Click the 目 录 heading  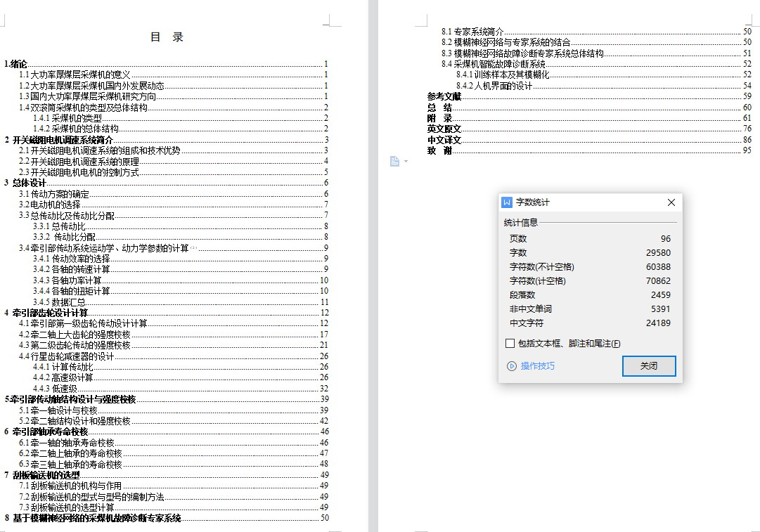[x=167, y=37]
